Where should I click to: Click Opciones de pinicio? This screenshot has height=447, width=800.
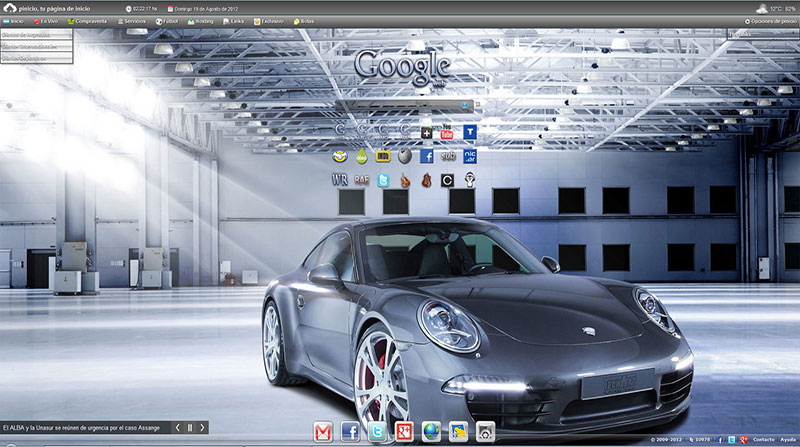click(772, 20)
